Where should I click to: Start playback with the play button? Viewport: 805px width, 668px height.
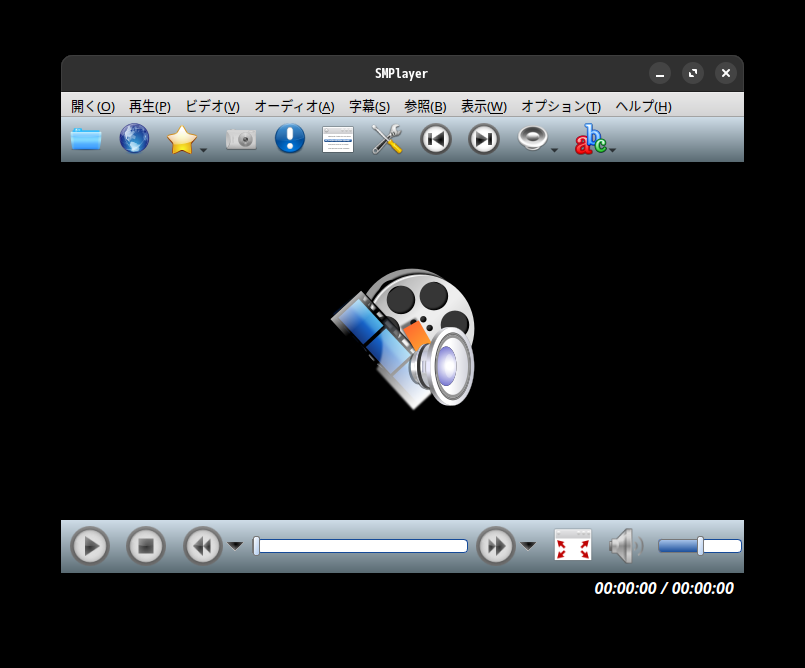(89, 545)
